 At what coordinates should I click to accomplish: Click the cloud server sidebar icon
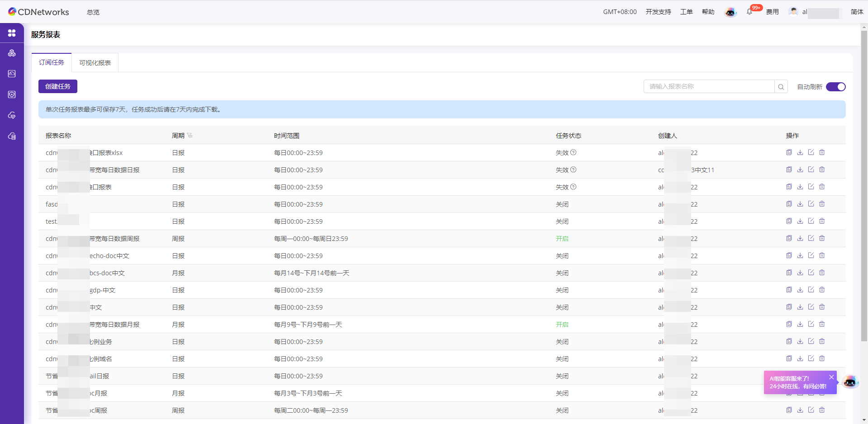coord(12,136)
